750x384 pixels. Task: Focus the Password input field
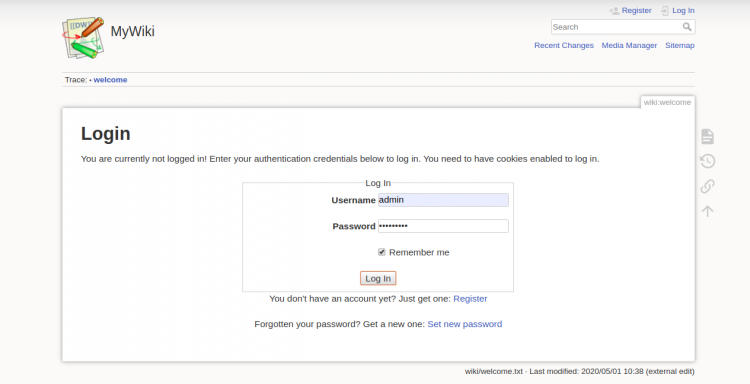click(x=443, y=226)
